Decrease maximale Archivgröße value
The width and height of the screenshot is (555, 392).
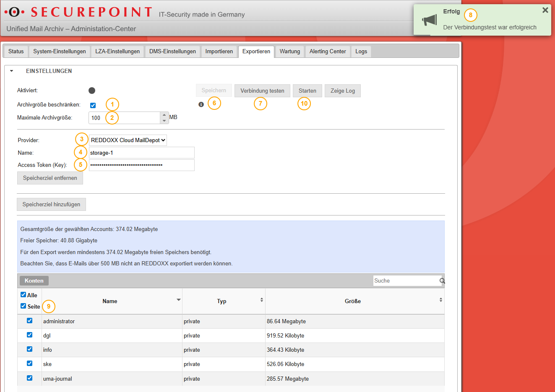pyautogui.click(x=164, y=121)
